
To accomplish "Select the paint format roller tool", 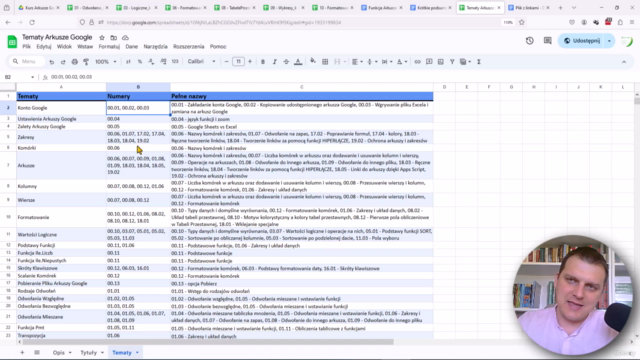I will [x=86, y=62].
